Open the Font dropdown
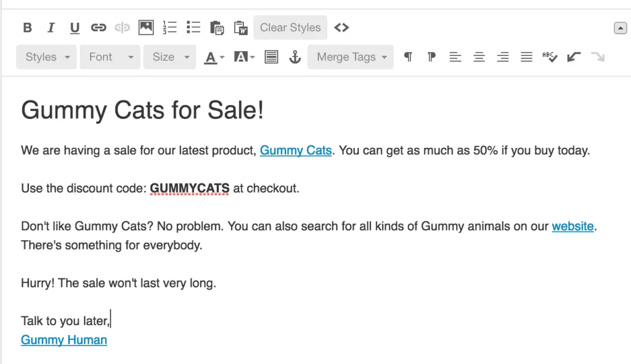The image size is (631, 364). [x=110, y=57]
